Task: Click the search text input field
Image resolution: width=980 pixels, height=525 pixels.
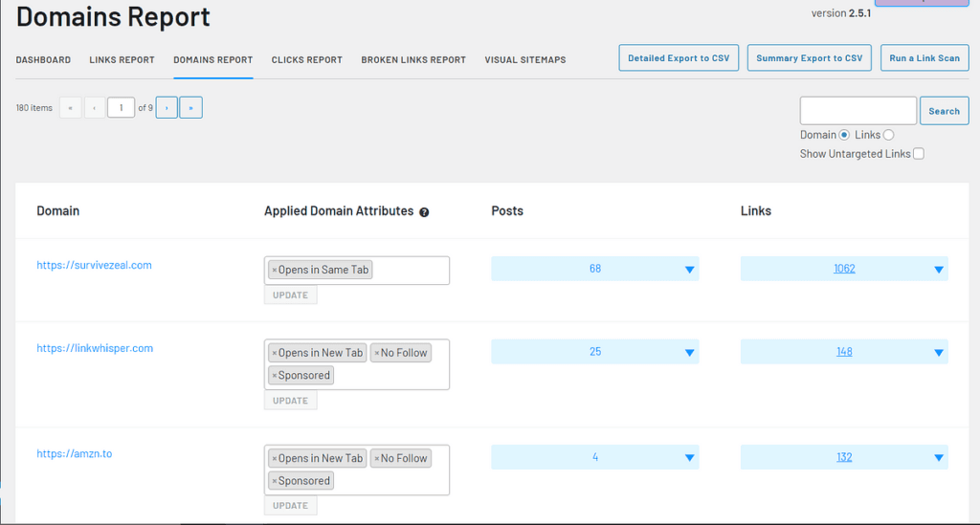Action: (857, 111)
